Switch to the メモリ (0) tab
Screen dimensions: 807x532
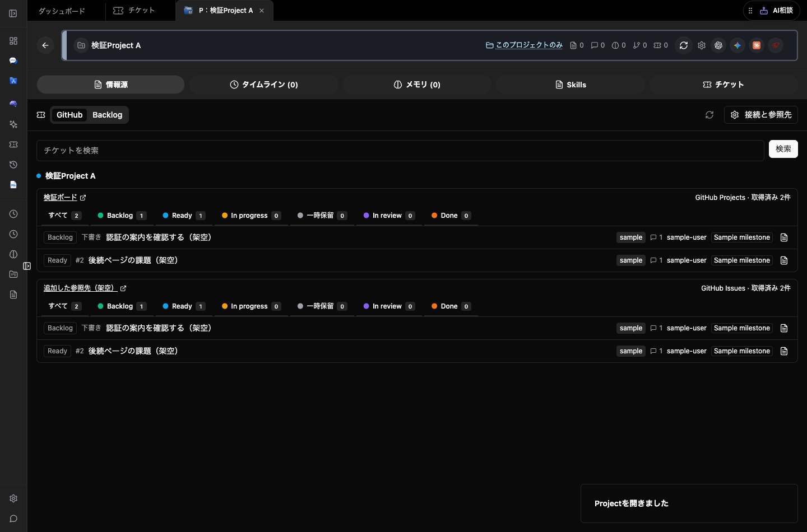pos(417,85)
